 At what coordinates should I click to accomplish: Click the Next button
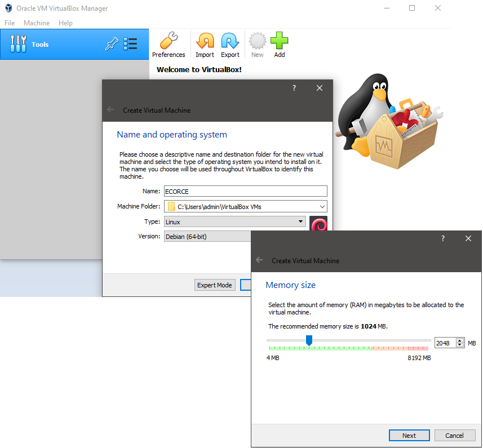coord(409,436)
